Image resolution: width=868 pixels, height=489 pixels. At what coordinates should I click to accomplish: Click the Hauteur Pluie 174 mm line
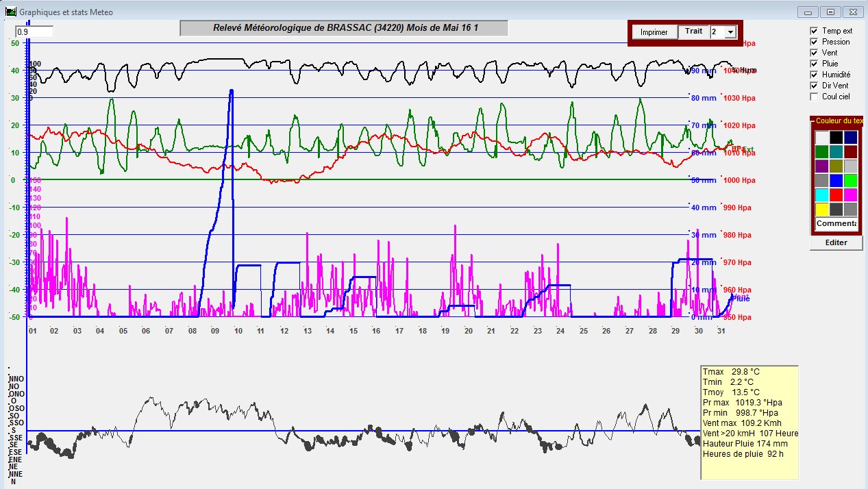(745, 444)
